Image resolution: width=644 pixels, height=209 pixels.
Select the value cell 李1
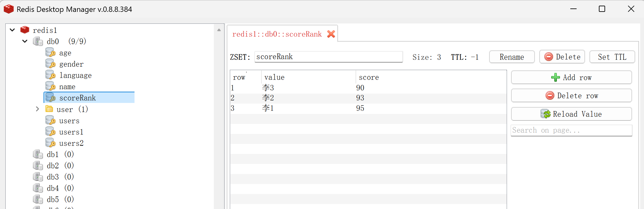[268, 108]
